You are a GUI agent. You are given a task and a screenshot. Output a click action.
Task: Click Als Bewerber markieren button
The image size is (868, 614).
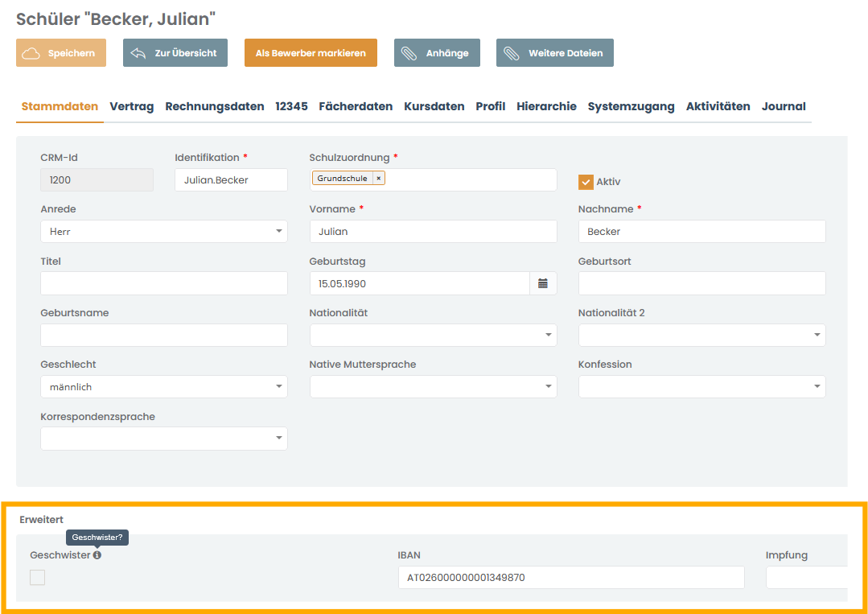pos(311,52)
